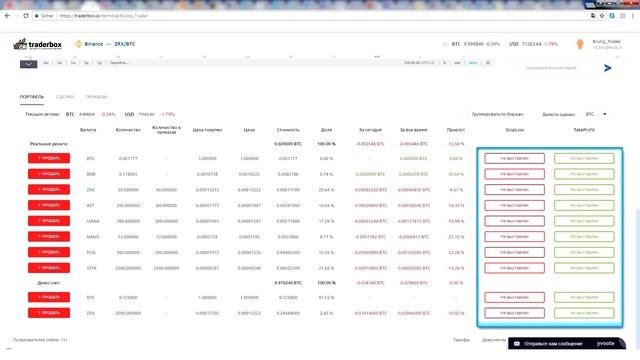Set TakeProfit for the NANO row
This screenshot has height=360, width=640.
point(584,236)
